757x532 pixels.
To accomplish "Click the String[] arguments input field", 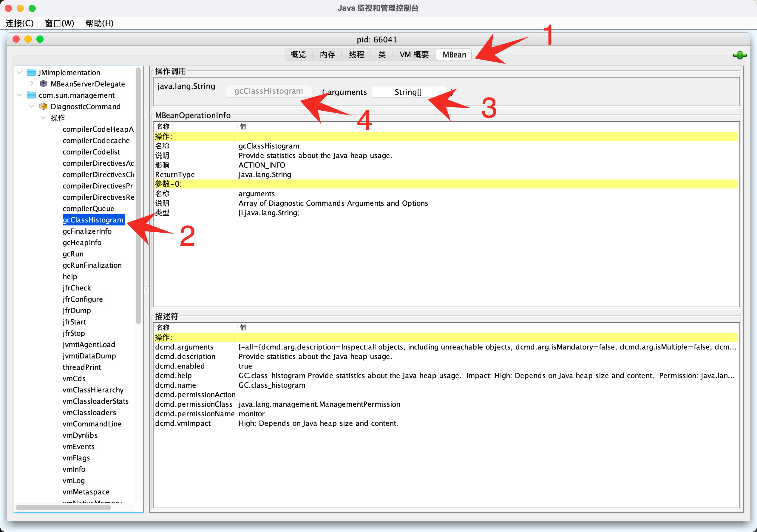I will (x=408, y=92).
